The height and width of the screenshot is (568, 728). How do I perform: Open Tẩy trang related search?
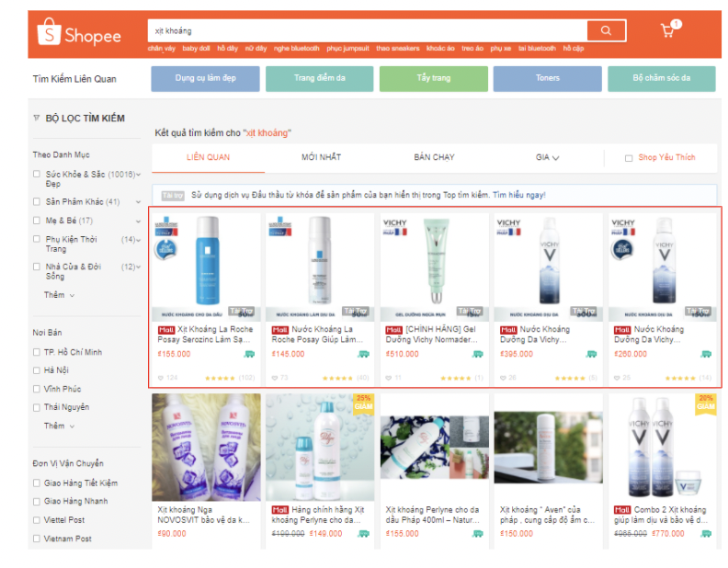434,78
